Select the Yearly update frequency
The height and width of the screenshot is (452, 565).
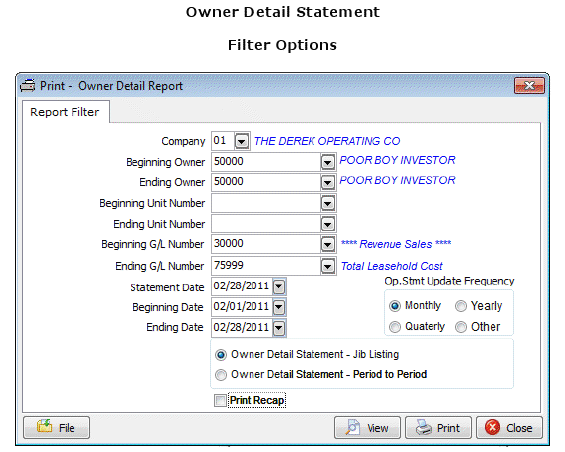click(461, 306)
